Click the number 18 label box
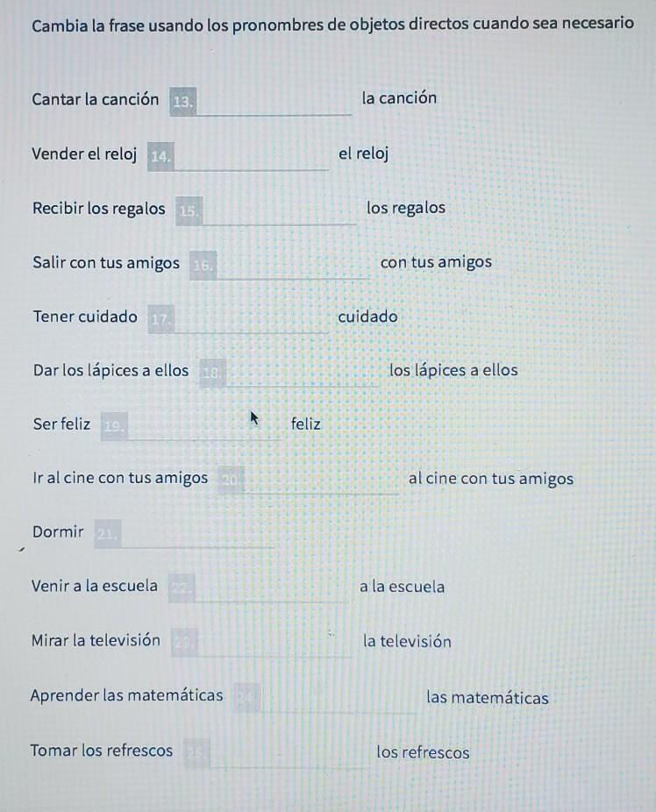 (213, 373)
